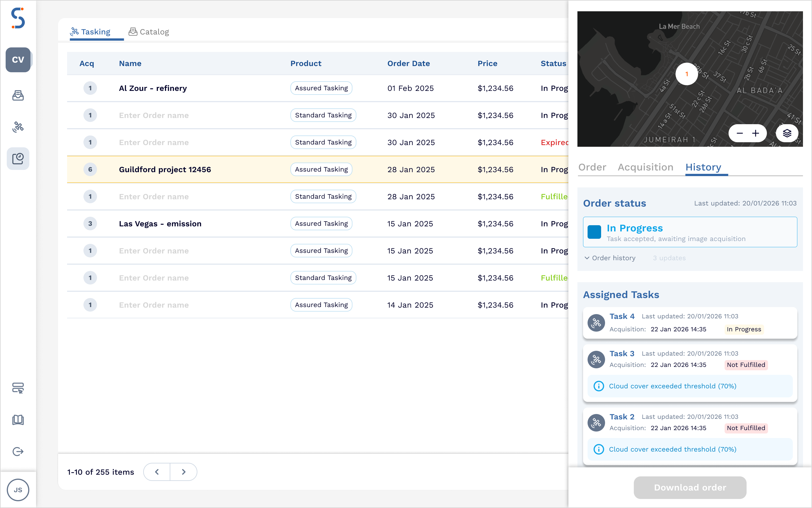Open the Acquisition tab in side panel
The height and width of the screenshot is (508, 812).
pyautogui.click(x=646, y=167)
